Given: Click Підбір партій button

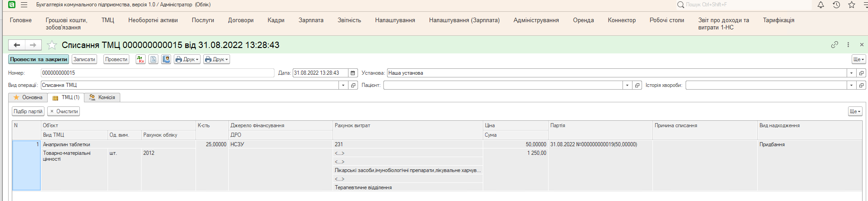Looking at the screenshot, I should click(x=28, y=111).
